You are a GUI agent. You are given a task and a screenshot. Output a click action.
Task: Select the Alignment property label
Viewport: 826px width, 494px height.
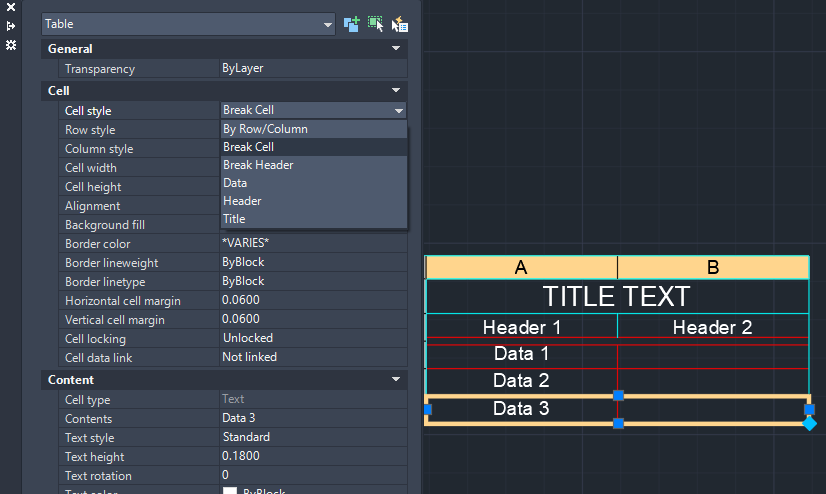point(92,206)
